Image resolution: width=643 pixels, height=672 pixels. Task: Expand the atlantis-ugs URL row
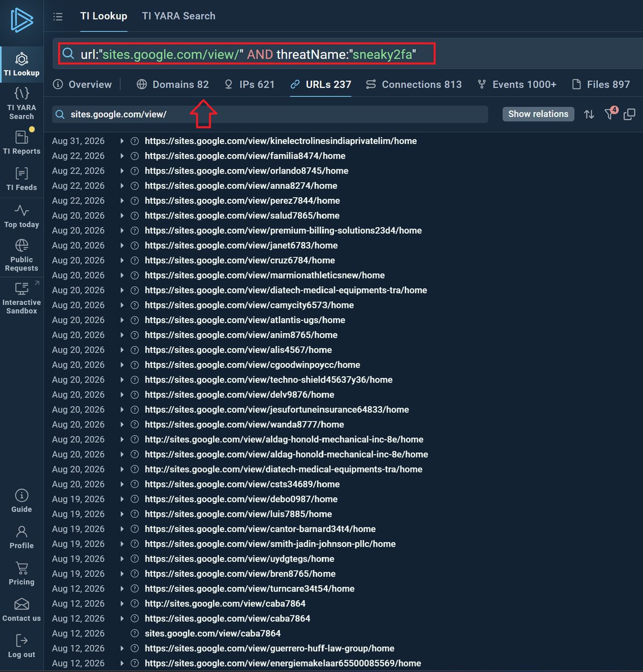point(122,320)
